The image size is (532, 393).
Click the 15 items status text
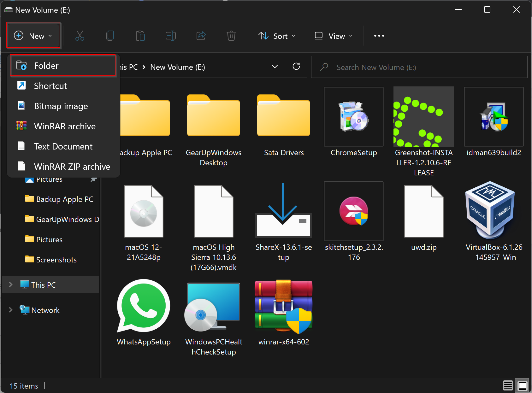point(24,386)
